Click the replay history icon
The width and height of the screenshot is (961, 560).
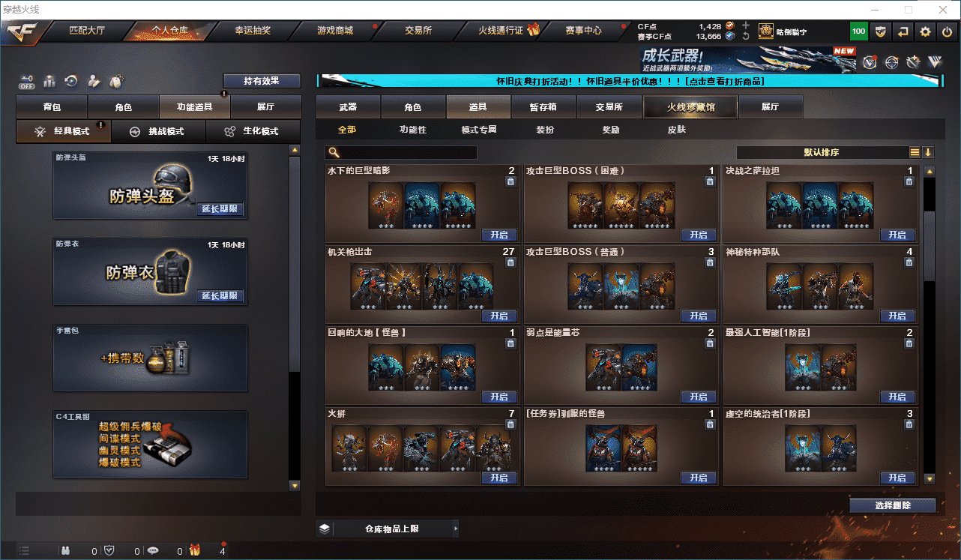point(71,80)
